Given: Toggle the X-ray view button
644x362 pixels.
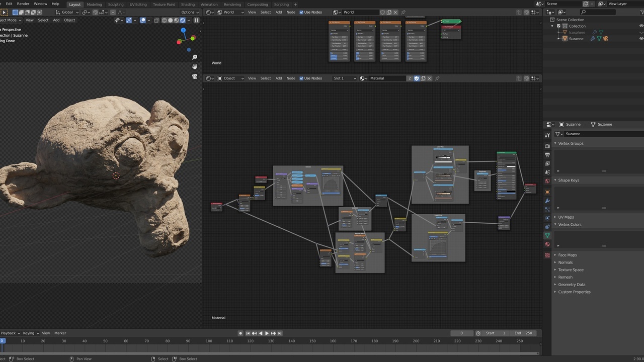Looking at the screenshot, I should 156,20.
